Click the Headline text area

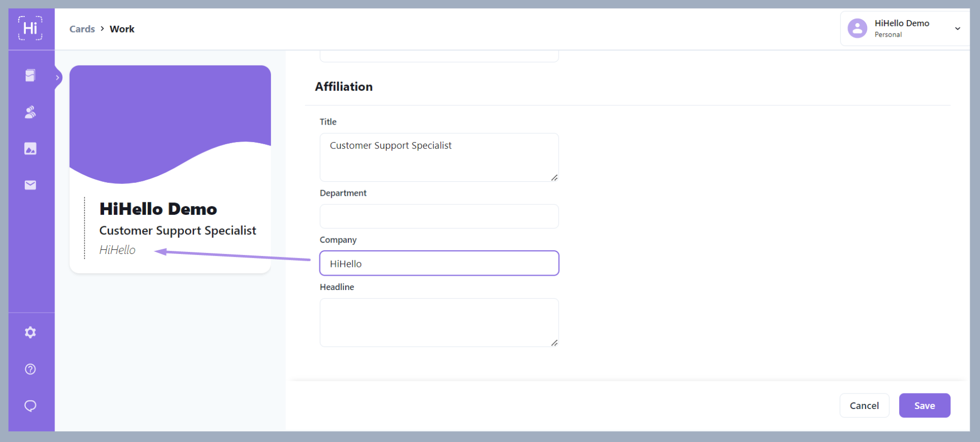tap(439, 322)
